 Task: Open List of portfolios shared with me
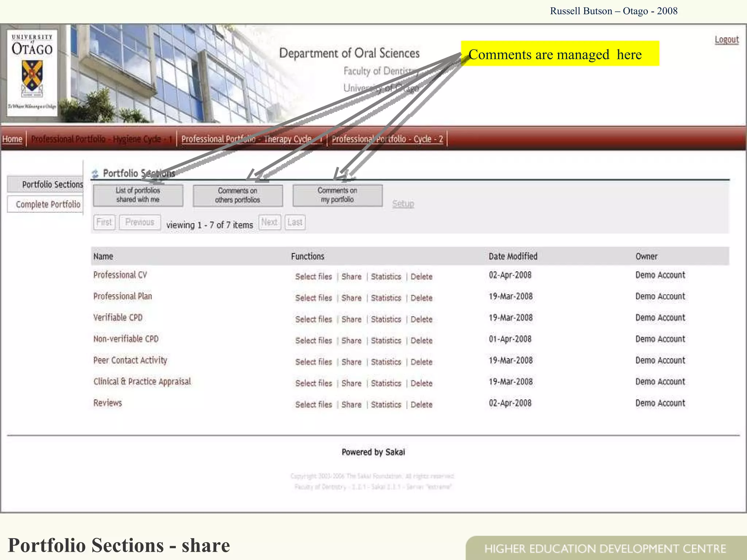pyautogui.click(x=138, y=195)
